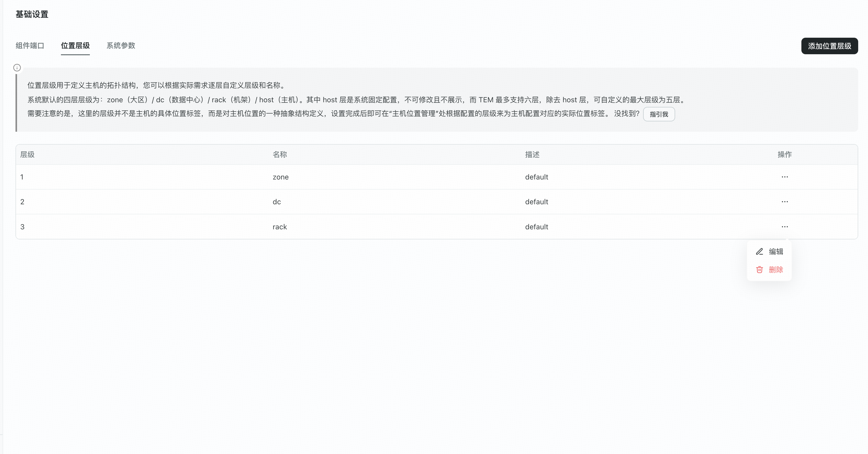Viewport: 868px width, 454px height.
Task: Select the zone name cell
Action: point(281,177)
